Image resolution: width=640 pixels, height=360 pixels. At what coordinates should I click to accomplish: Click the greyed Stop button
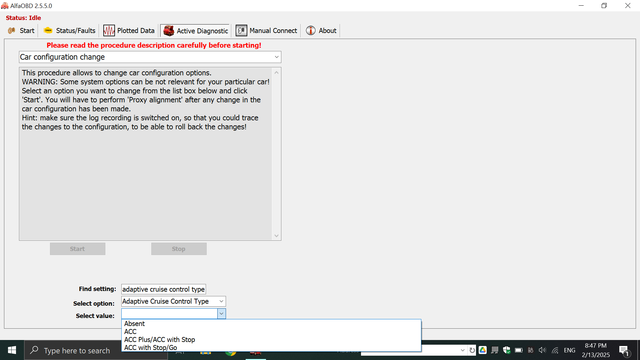click(179, 249)
